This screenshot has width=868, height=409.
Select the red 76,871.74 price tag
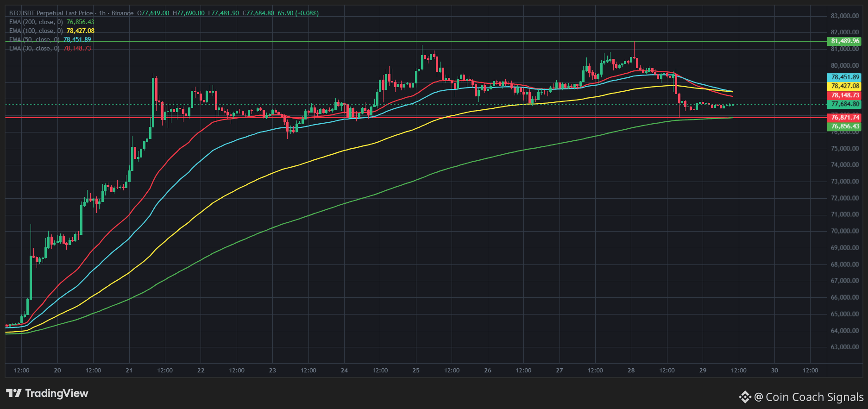pyautogui.click(x=845, y=118)
